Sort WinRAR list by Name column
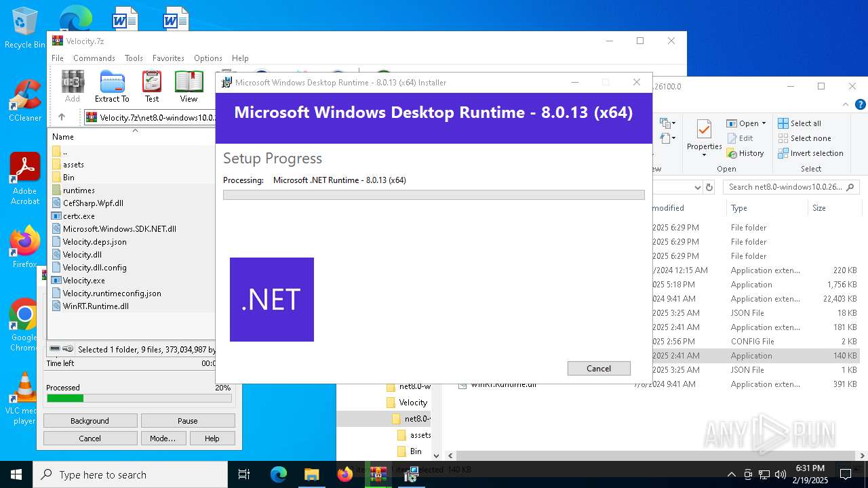The width and height of the screenshot is (868, 488). [x=63, y=137]
